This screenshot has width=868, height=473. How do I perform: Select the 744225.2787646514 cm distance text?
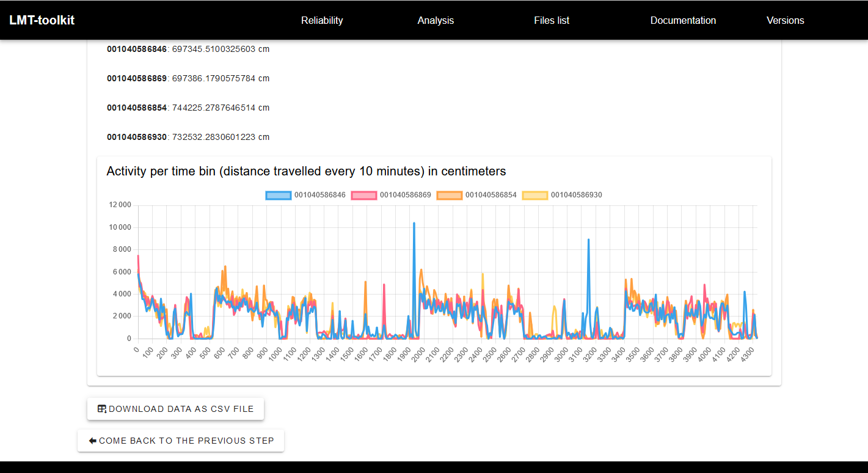point(221,108)
